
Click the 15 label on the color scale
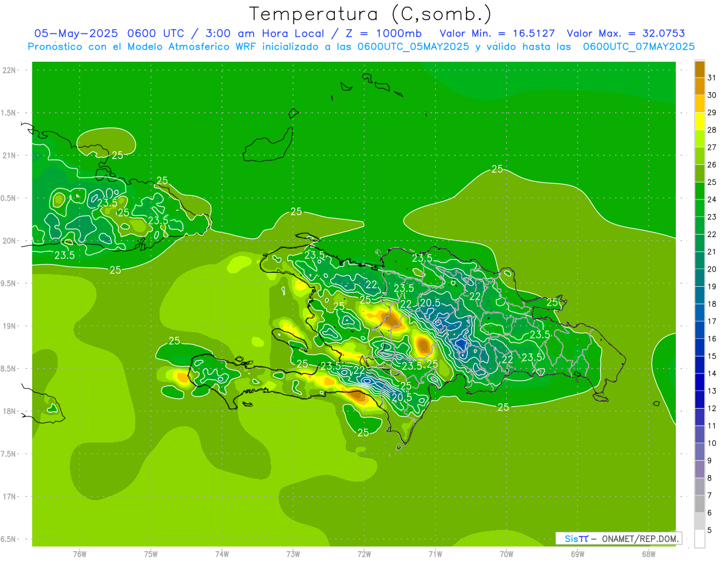coord(712,356)
